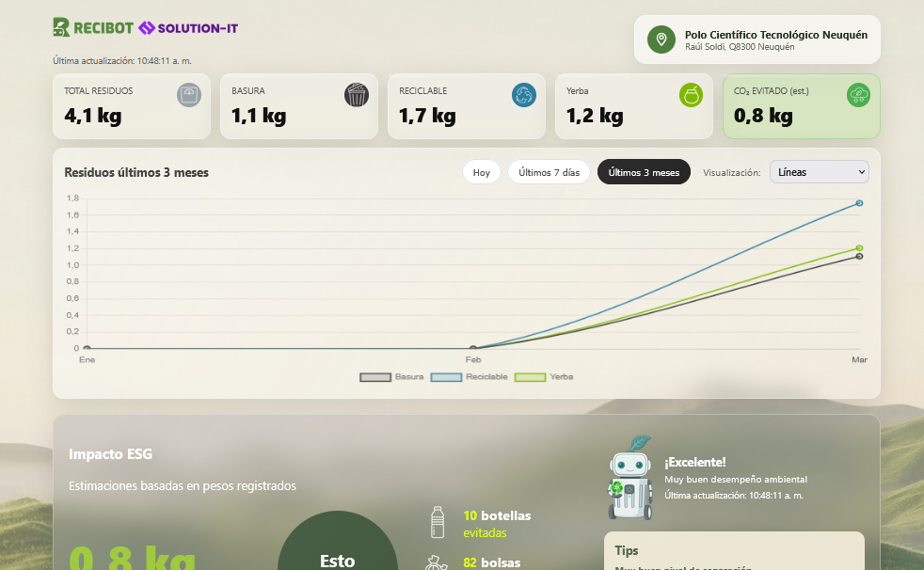Click the scale icon in Total Residuos
Screen dimensions: 924x570
pos(189,95)
